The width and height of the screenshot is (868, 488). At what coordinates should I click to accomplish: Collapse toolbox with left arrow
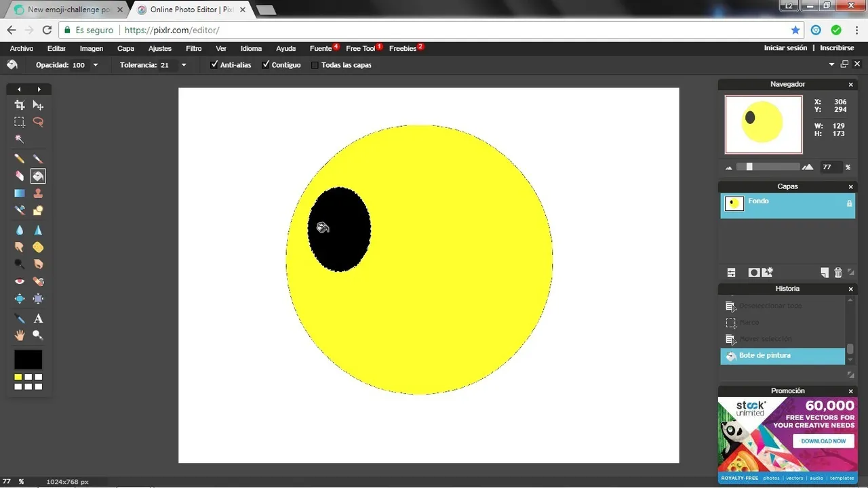pyautogui.click(x=19, y=89)
